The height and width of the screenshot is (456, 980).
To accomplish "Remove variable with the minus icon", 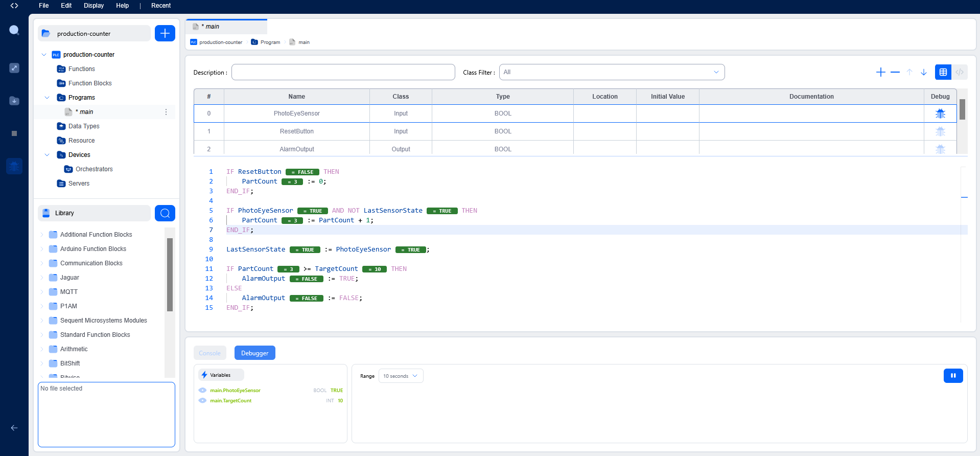I will pyautogui.click(x=895, y=72).
